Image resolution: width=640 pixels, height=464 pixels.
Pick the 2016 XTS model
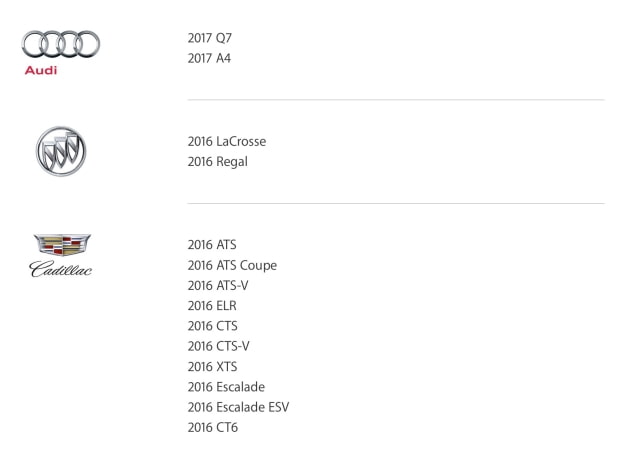tap(212, 366)
